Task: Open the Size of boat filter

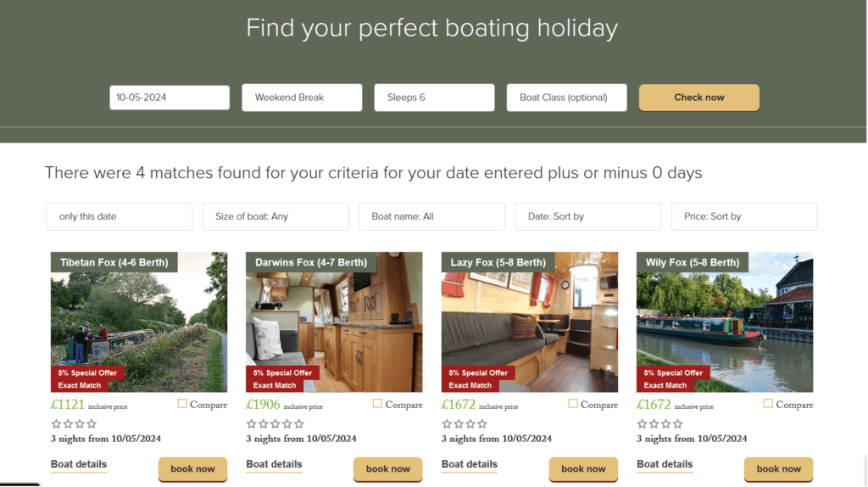Action: (275, 216)
